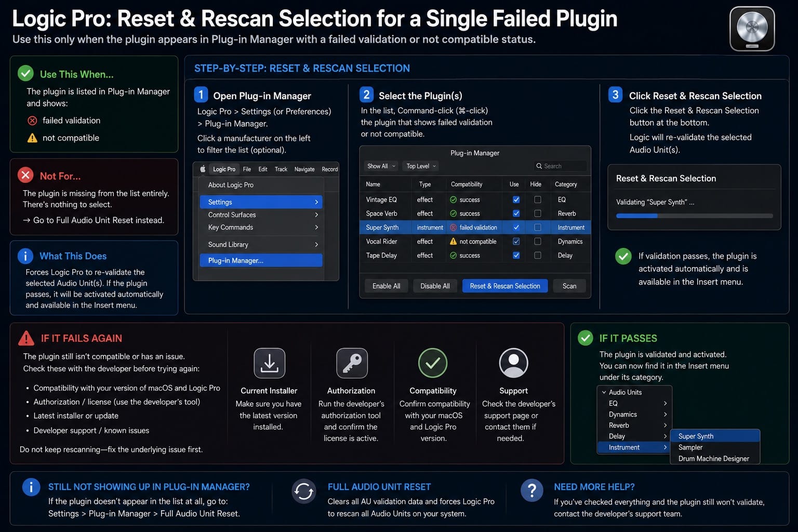
Task: Check the Hide box for Space Verb
Action: pyautogui.click(x=538, y=214)
